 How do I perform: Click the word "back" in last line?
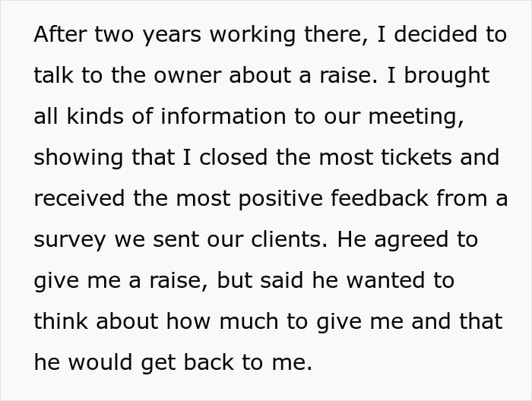[x=209, y=362]
